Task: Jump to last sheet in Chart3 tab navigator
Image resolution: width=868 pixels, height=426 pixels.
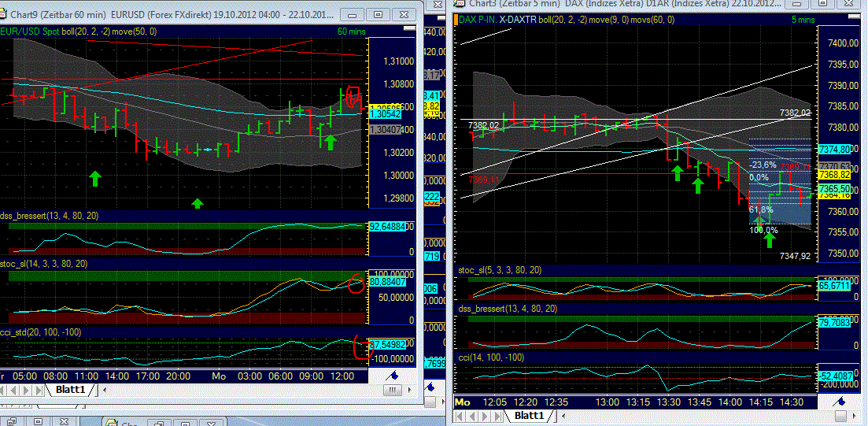Action: [497, 416]
